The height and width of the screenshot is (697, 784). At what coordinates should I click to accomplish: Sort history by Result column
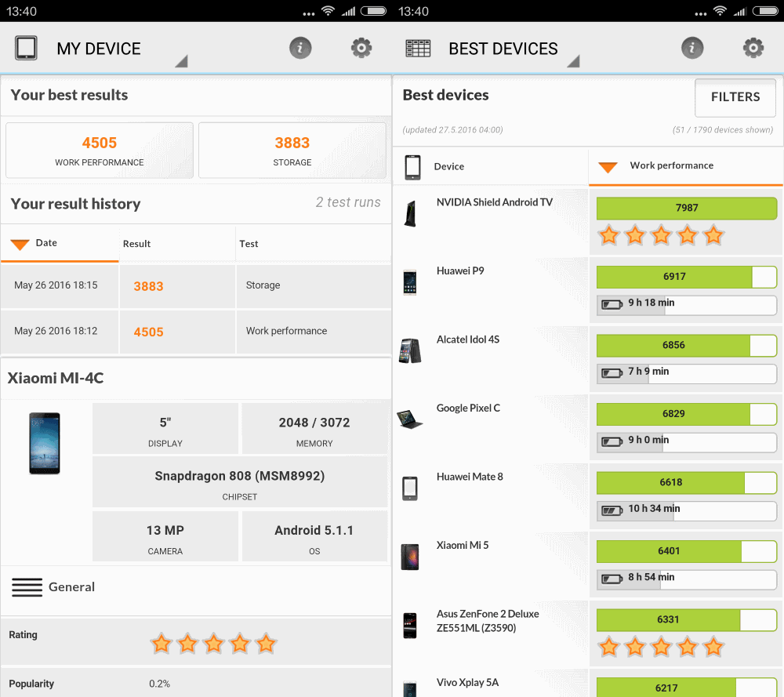click(x=177, y=244)
